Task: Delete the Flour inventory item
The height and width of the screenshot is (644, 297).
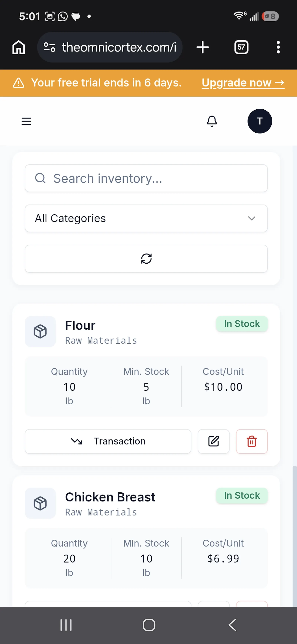Action: pos(252,441)
